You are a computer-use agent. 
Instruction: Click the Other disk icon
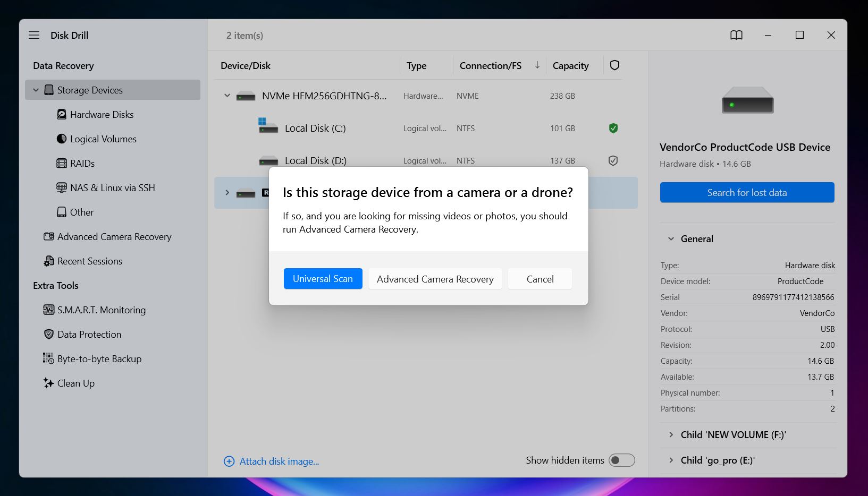(x=62, y=212)
